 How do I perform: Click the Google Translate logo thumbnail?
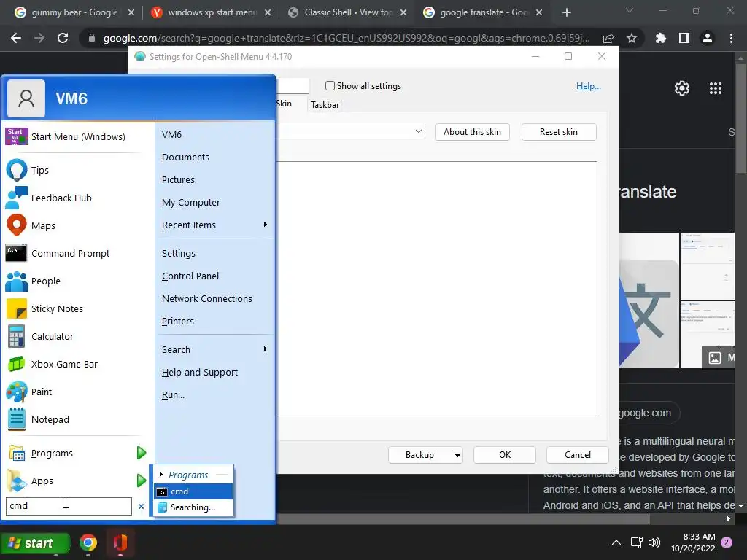click(649, 300)
